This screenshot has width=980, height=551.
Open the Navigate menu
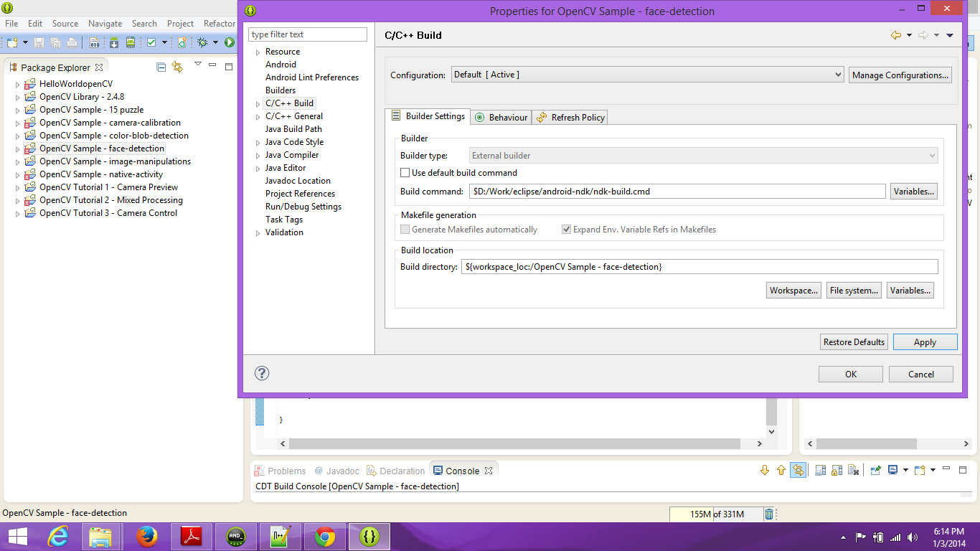click(x=105, y=24)
